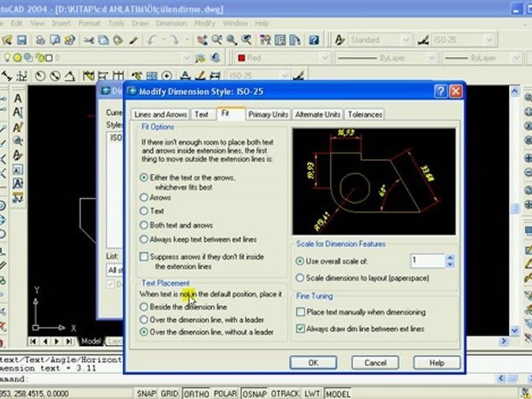Click the Match Properties brush icon

(133, 40)
